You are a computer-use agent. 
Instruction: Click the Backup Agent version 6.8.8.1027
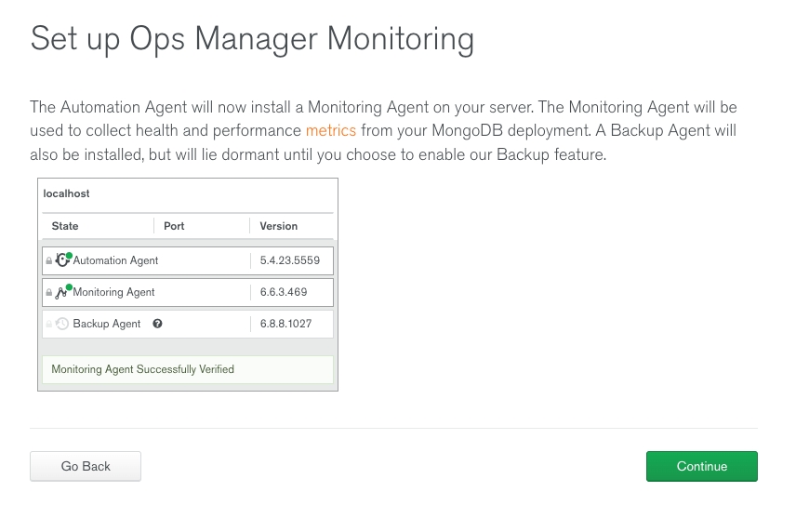pyautogui.click(x=285, y=324)
